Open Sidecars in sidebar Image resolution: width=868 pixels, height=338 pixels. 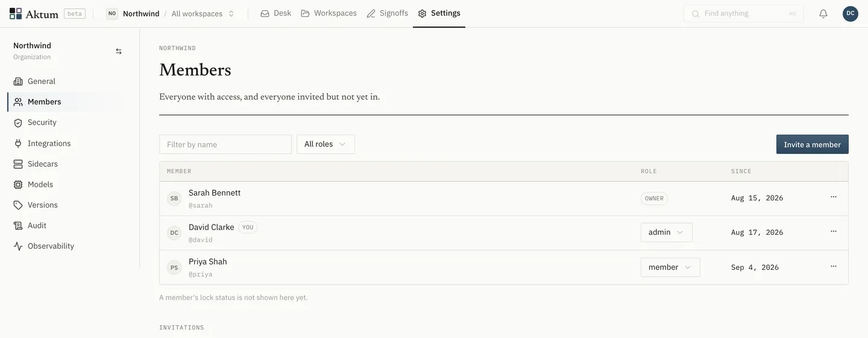[x=68, y=164]
